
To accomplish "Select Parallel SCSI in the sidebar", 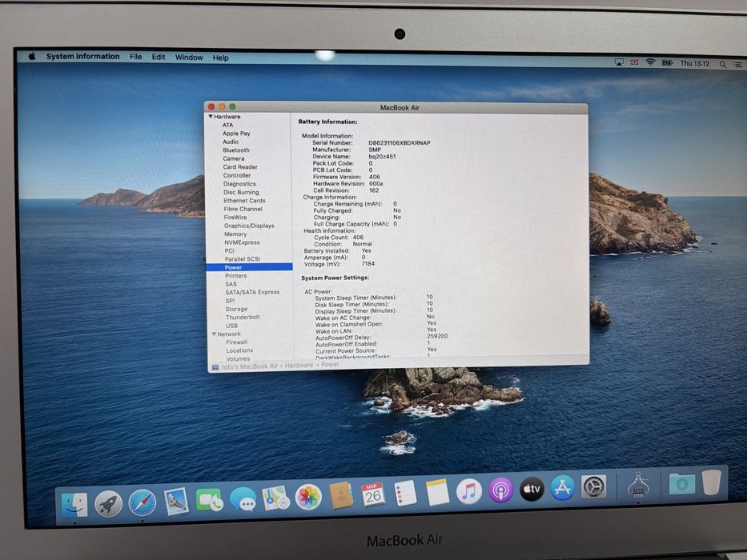I will pos(243,259).
